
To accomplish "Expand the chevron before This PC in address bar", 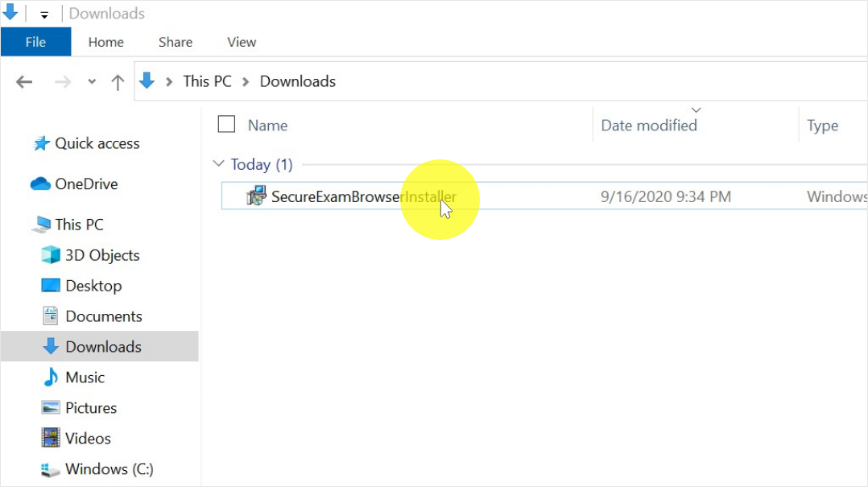I will click(x=169, y=82).
